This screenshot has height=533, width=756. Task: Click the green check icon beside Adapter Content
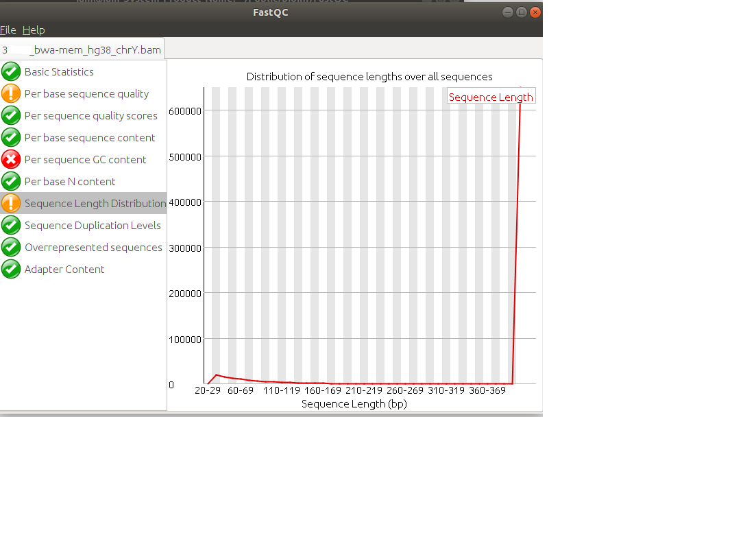(10, 269)
